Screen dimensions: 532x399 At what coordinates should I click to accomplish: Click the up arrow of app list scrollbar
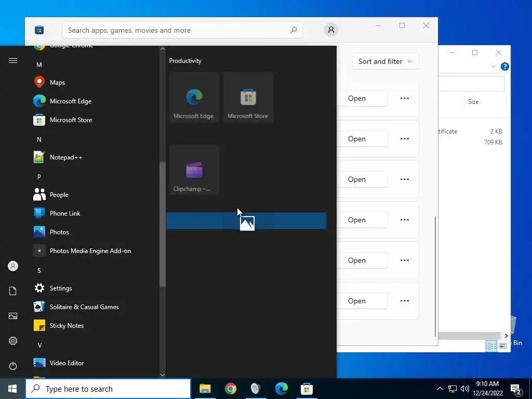tap(163, 49)
